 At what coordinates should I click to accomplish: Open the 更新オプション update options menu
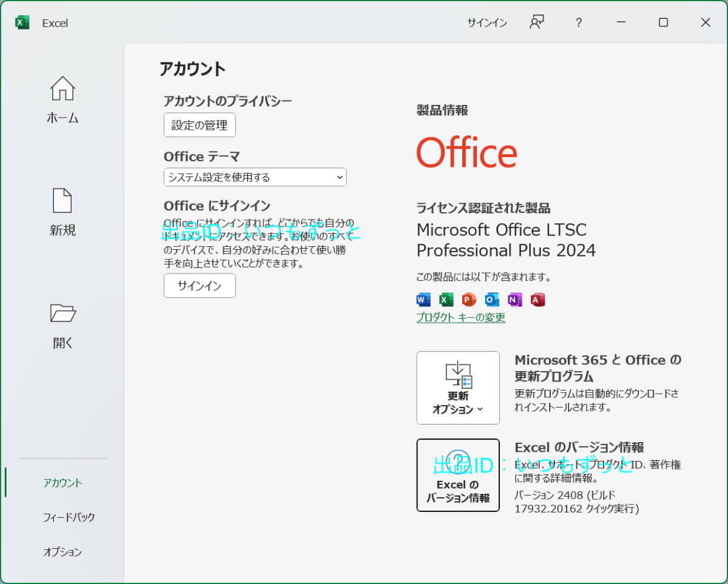458,388
